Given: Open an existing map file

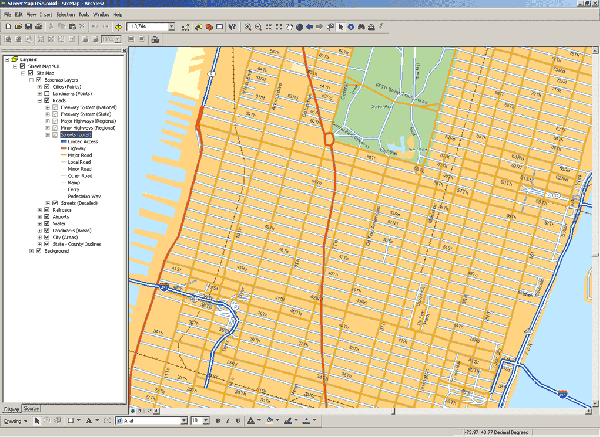Looking at the screenshot, I should coord(18,27).
